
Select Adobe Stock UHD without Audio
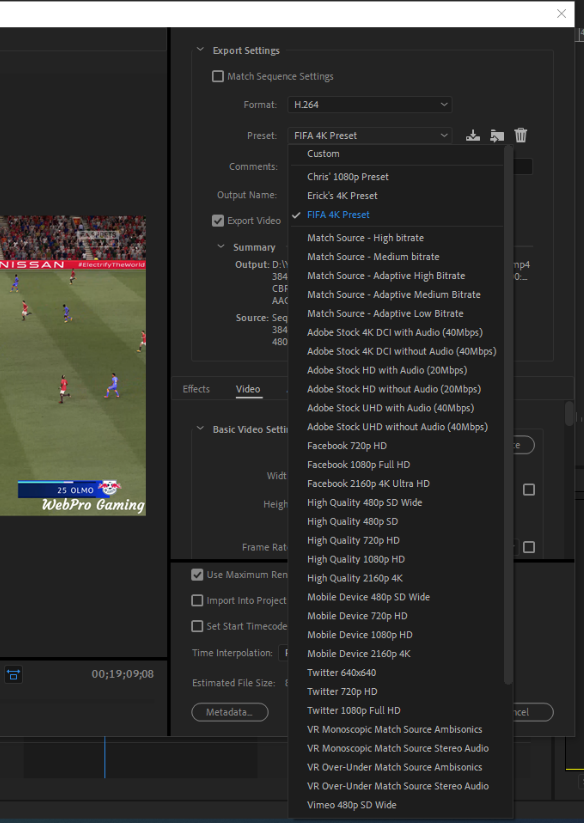point(397,427)
